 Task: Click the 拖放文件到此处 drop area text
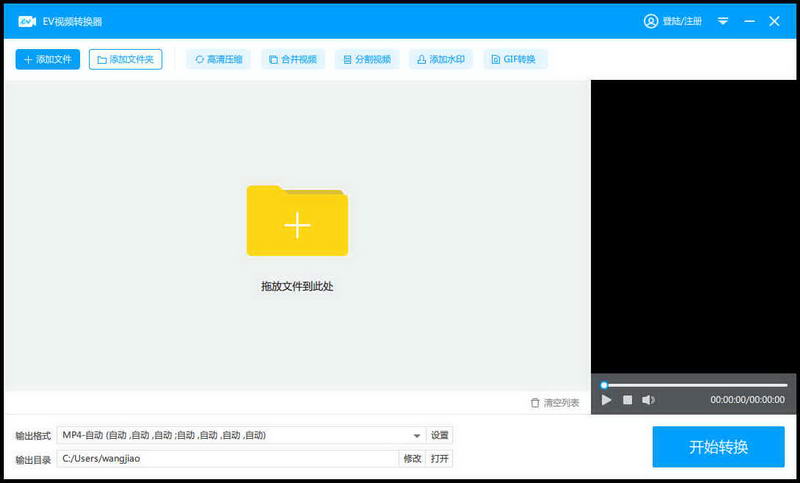(x=297, y=286)
